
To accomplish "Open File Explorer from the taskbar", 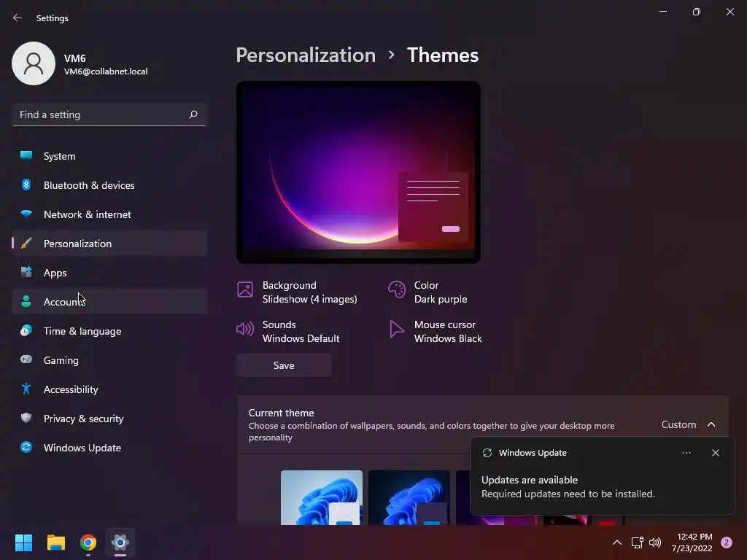I will (x=55, y=542).
